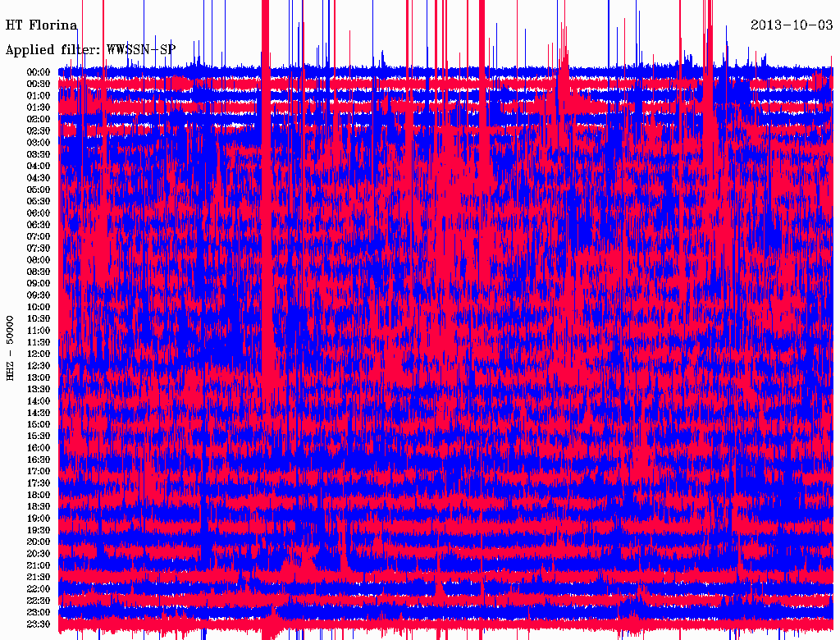Click the date label 2013-10-03
The height and width of the screenshot is (640, 840).
coord(792,25)
